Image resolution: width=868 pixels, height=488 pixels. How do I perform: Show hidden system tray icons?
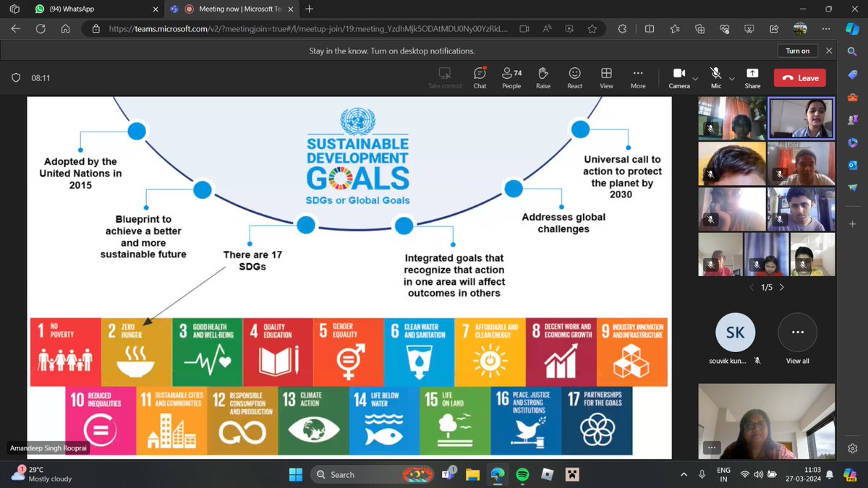point(684,474)
